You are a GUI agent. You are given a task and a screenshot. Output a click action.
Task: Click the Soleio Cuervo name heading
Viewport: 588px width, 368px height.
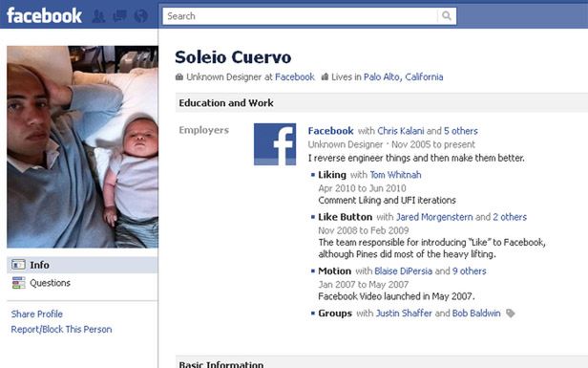tap(233, 57)
